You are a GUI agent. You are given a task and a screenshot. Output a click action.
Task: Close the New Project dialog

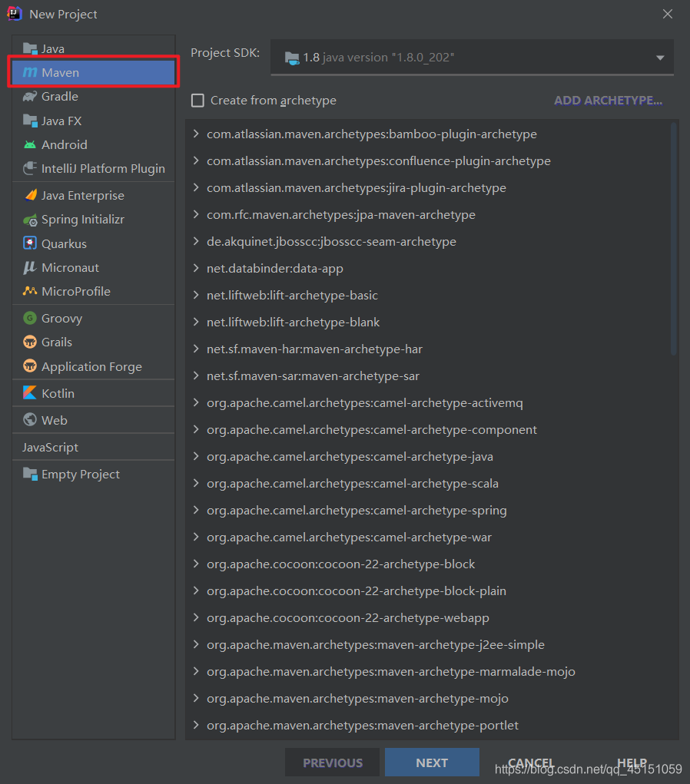668,14
